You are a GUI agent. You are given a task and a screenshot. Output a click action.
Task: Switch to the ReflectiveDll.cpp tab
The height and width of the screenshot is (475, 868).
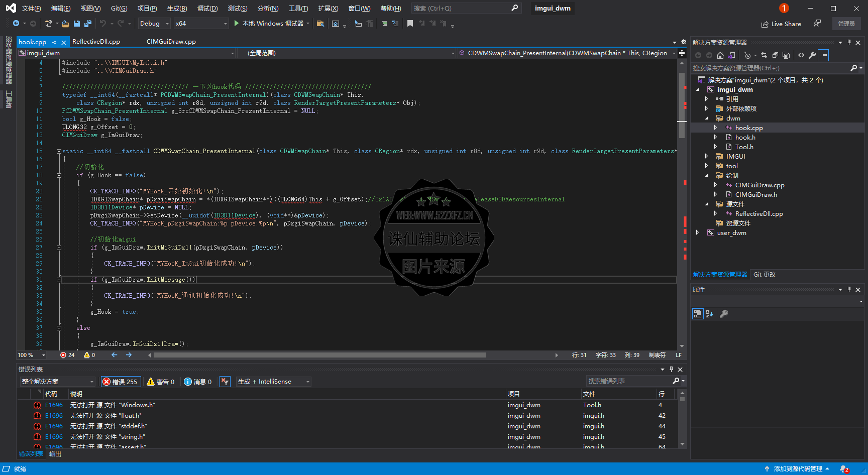tap(96, 42)
